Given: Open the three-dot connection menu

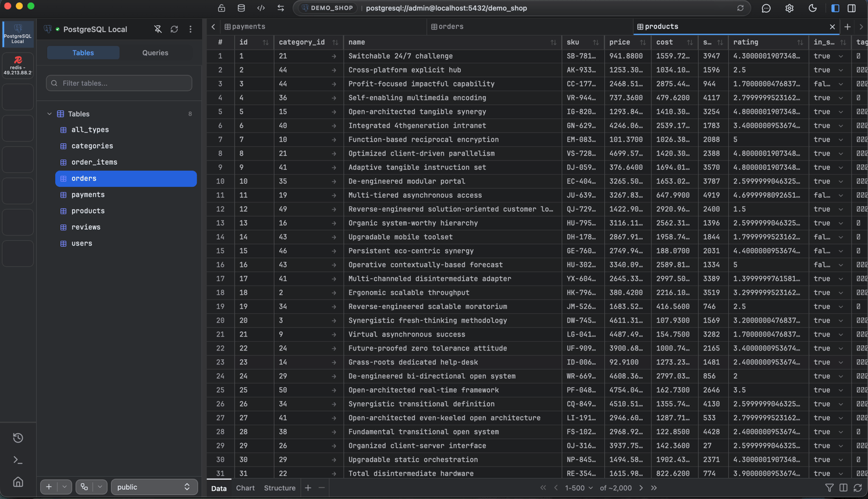Looking at the screenshot, I should pyautogui.click(x=190, y=29).
